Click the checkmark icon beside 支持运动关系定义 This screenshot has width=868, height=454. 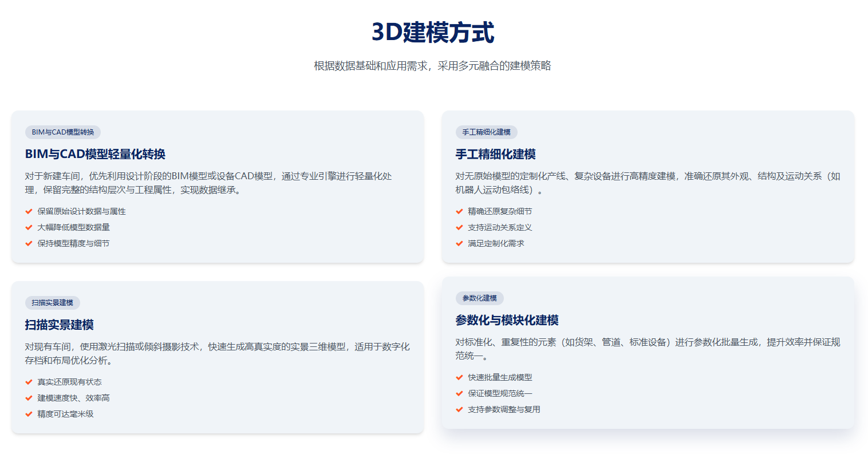click(459, 227)
